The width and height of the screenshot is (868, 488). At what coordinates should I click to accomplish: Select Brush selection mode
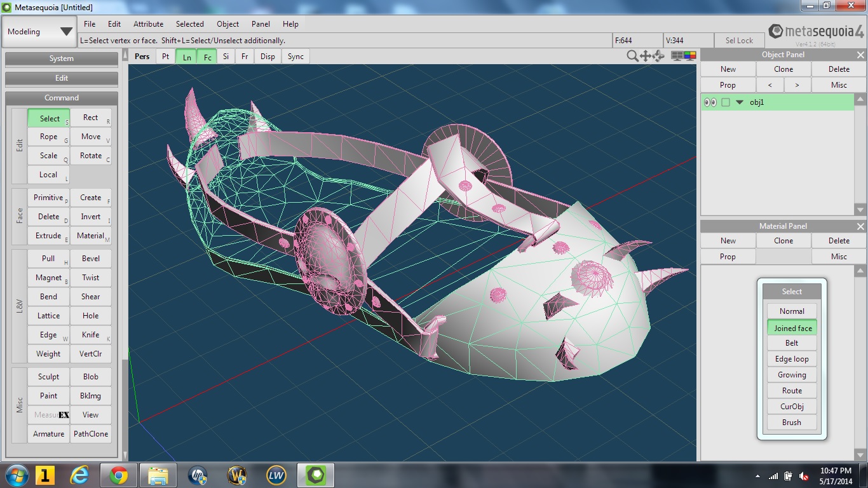coord(792,423)
